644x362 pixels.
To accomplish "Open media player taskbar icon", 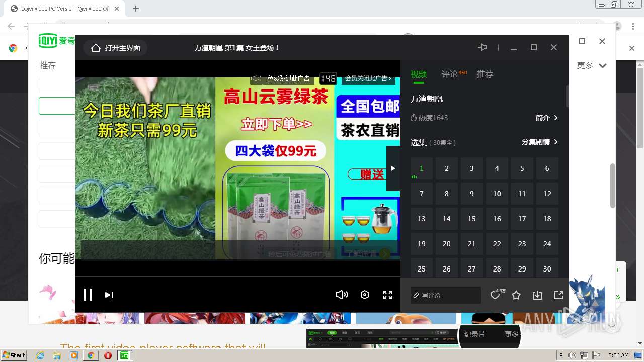I will [74, 355].
